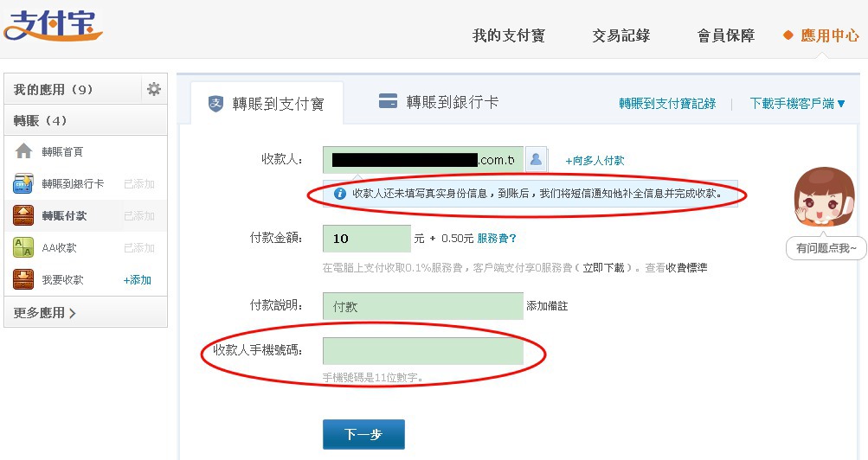Image resolution: width=868 pixels, height=460 pixels.
Task: Click the orange diamond beside 應用中心
Action: 788,35
